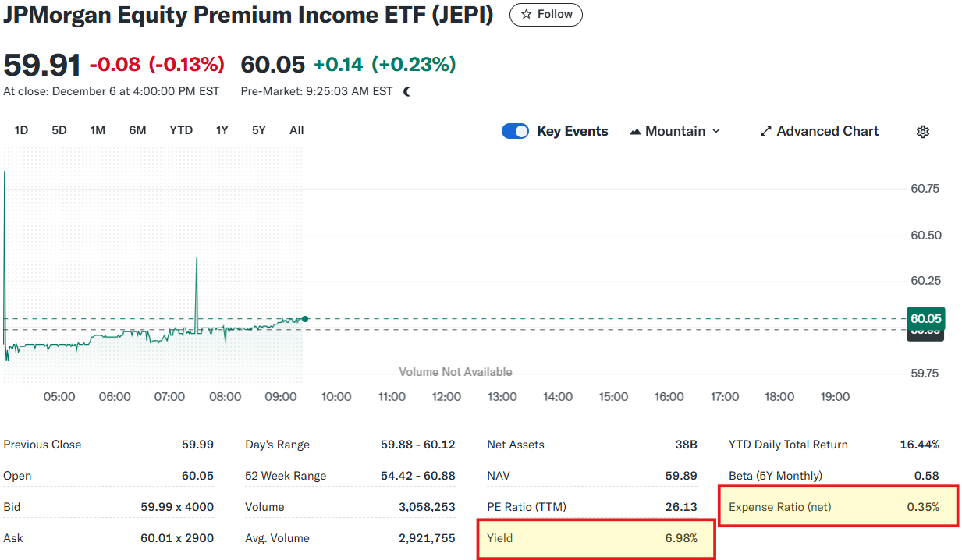The width and height of the screenshot is (962, 560).
Task: Select the 5D time range
Action: [59, 130]
